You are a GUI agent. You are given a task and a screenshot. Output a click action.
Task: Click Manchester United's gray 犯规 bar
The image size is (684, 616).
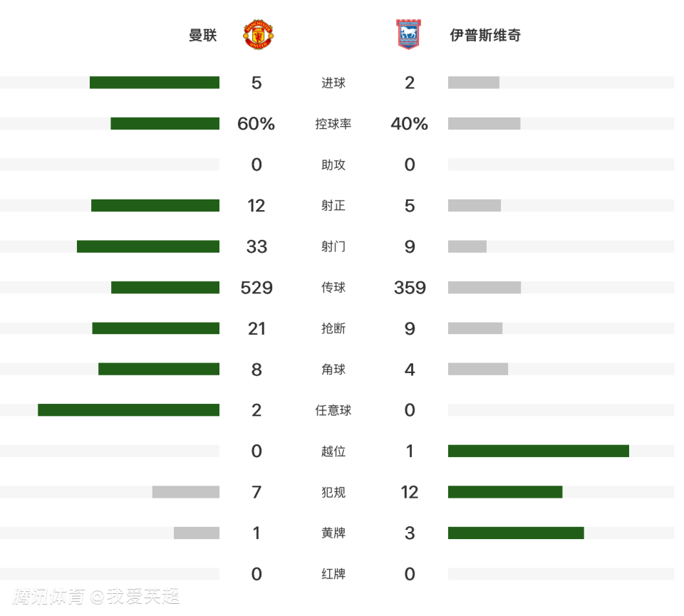(186, 492)
